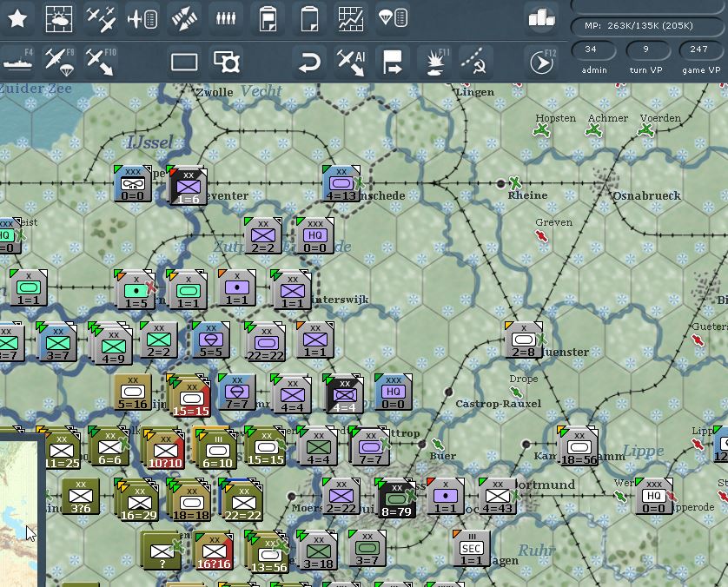Click the empty rectangle toolbar icon
This screenshot has height=587, width=728.
[184, 62]
